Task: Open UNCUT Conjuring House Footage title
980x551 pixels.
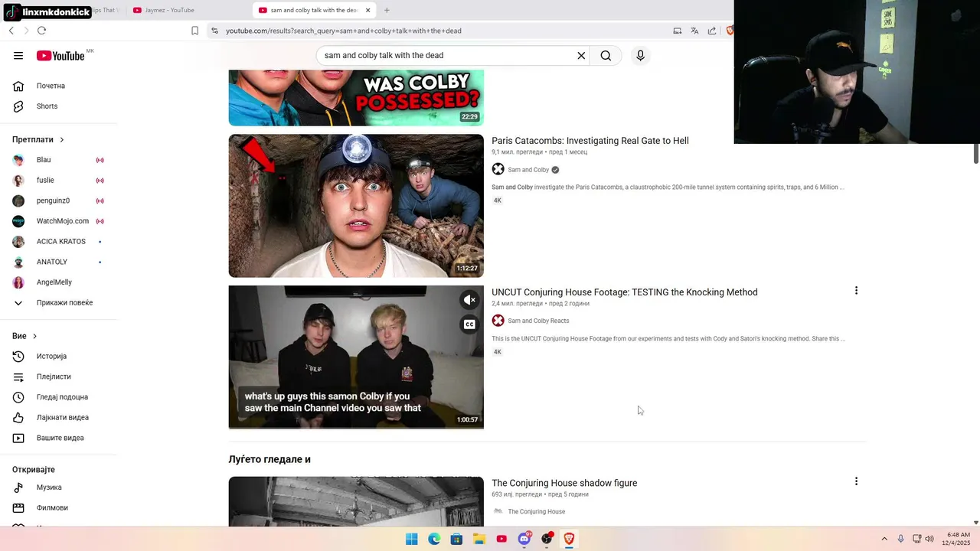Action: [624, 292]
